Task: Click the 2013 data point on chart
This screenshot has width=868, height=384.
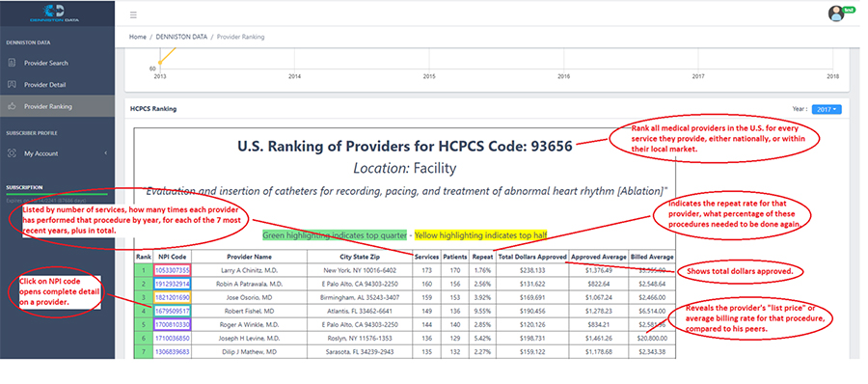Action: click(160, 63)
